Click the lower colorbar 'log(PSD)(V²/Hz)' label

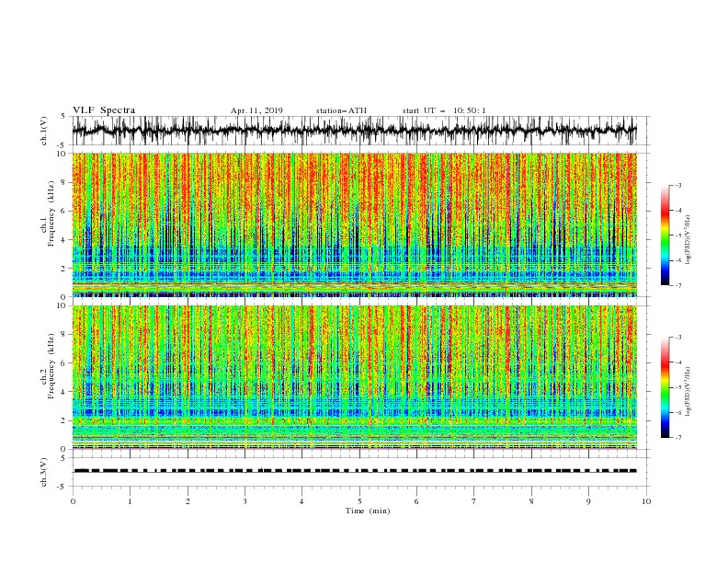click(688, 392)
